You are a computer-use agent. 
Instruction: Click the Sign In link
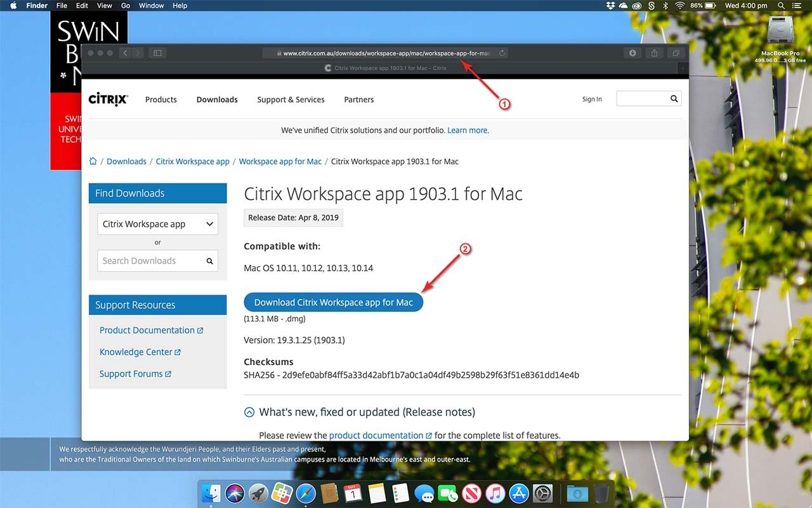(x=592, y=99)
